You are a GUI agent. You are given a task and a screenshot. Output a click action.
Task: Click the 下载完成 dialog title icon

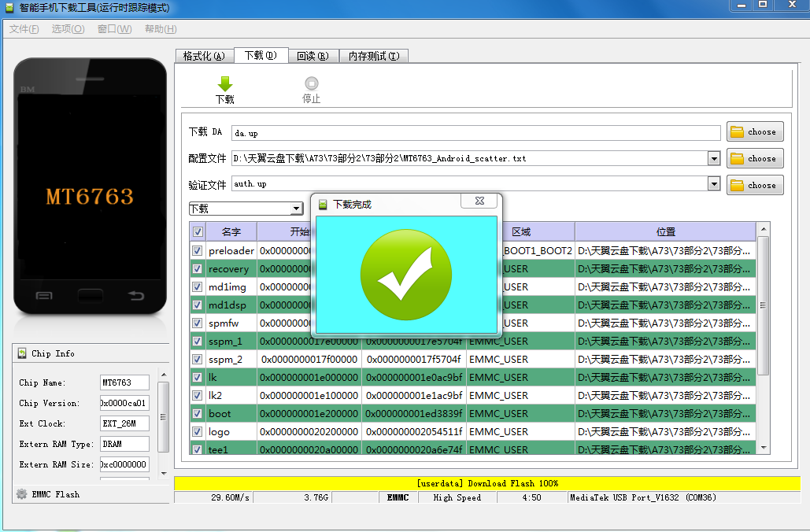click(323, 205)
